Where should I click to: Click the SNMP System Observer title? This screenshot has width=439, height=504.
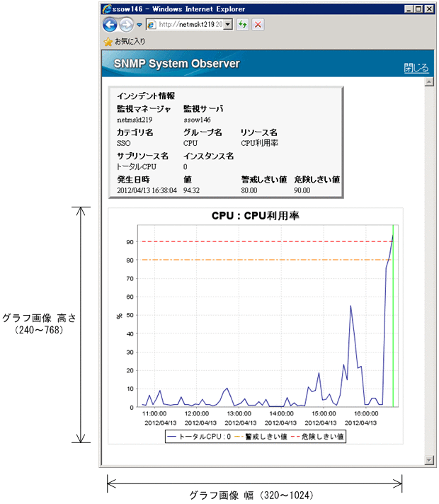pyautogui.click(x=176, y=64)
